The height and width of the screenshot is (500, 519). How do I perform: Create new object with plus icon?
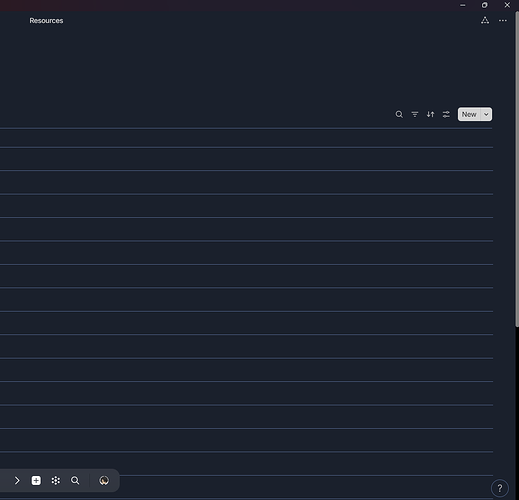pyautogui.click(x=36, y=480)
